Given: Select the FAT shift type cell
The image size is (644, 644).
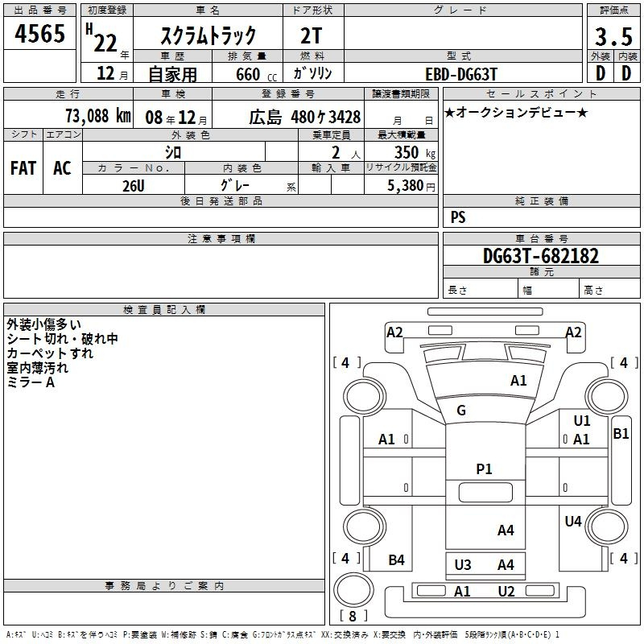Looking at the screenshot, I should tap(23, 167).
